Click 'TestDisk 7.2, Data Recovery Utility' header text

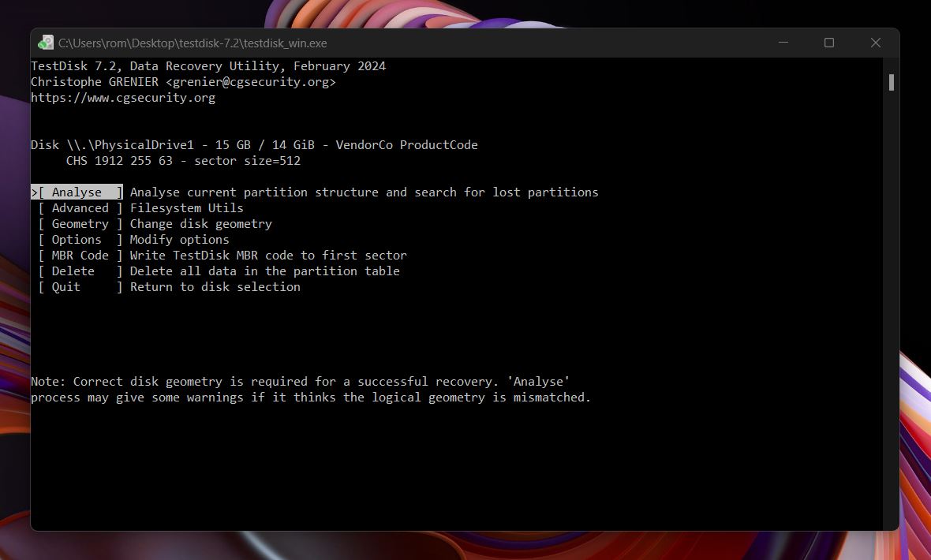point(208,66)
